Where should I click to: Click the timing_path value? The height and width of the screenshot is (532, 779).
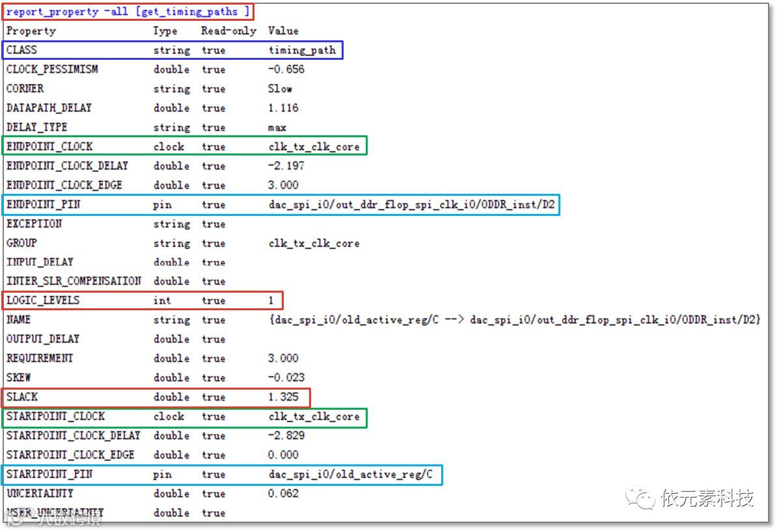click(x=302, y=50)
